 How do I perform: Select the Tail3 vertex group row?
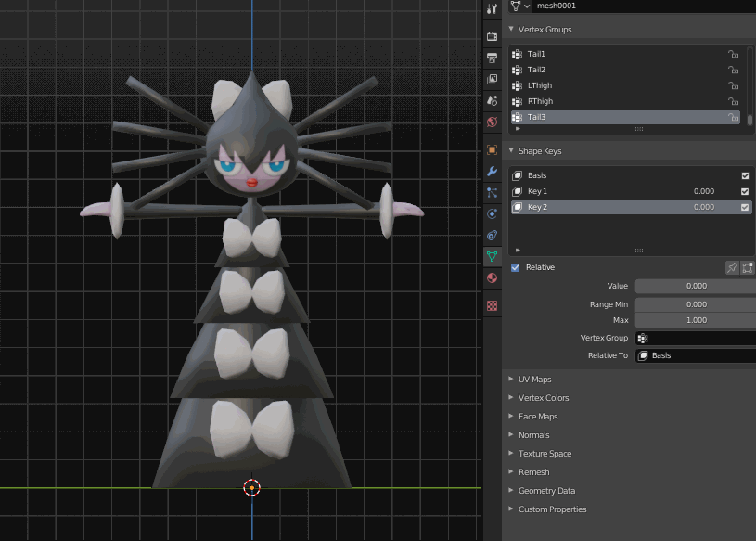(625, 117)
